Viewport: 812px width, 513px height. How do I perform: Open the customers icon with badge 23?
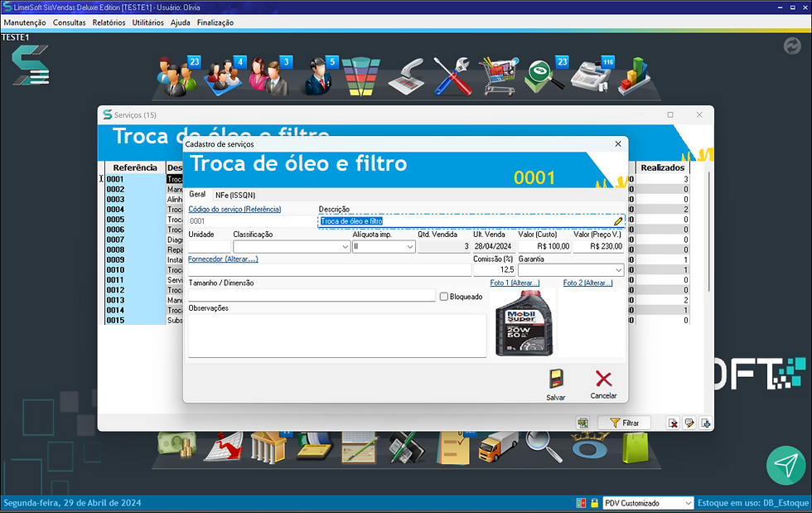click(177, 77)
